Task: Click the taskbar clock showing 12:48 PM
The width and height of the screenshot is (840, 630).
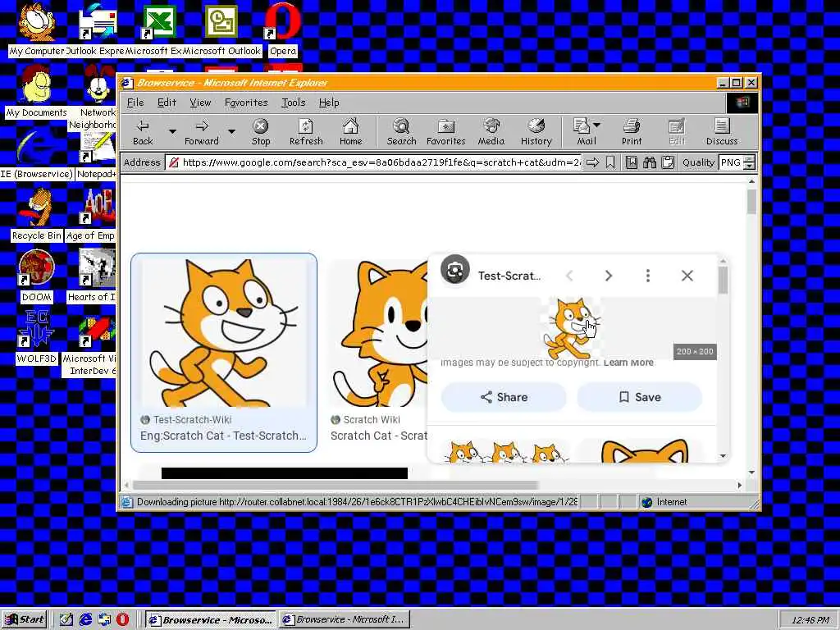Action: click(808, 620)
